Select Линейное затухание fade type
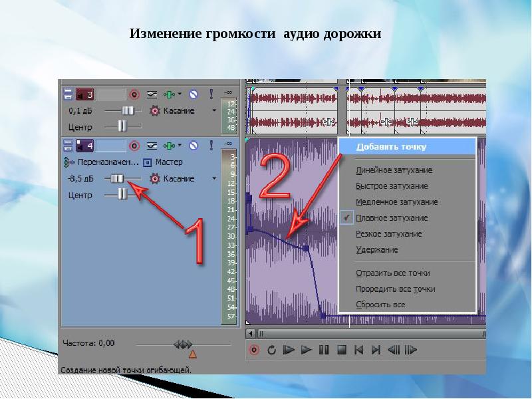 tap(394, 170)
